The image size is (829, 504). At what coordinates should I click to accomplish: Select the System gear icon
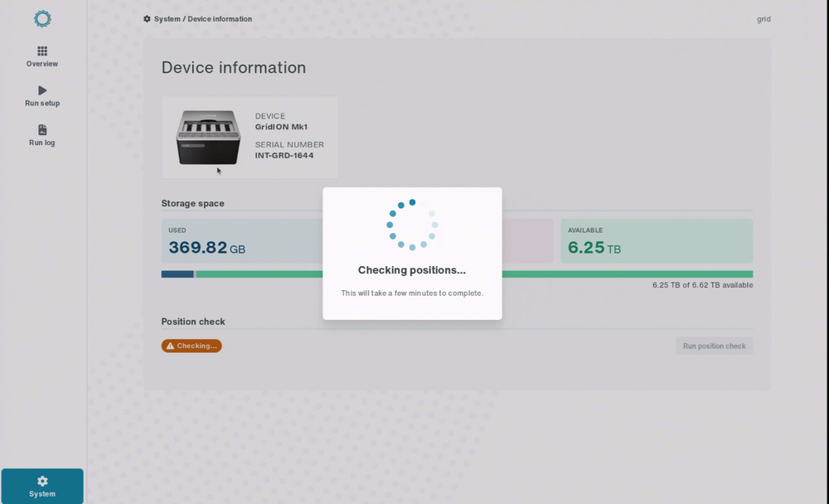(42, 481)
